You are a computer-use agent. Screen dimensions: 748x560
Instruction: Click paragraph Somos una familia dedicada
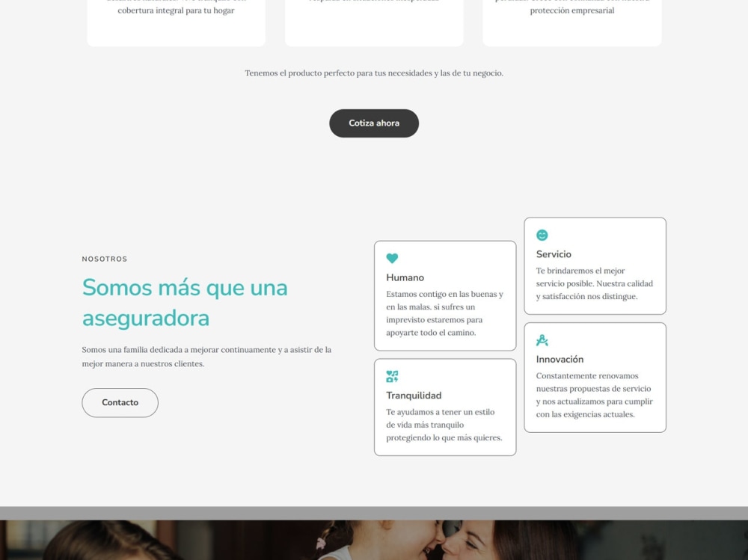point(206,357)
